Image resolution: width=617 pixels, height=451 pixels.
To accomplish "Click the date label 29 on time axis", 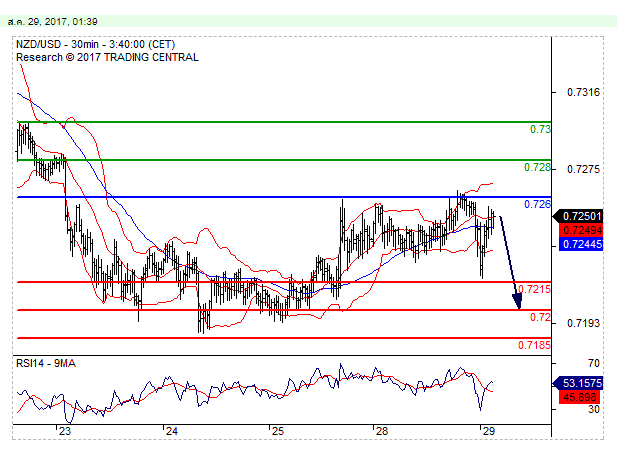I will [x=488, y=431].
